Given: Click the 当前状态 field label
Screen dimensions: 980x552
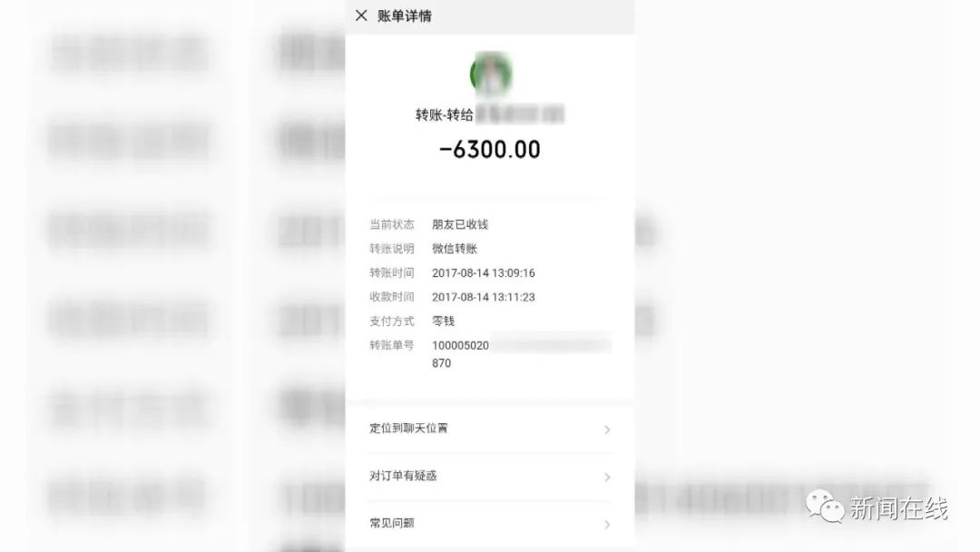Looking at the screenshot, I should pos(392,224).
